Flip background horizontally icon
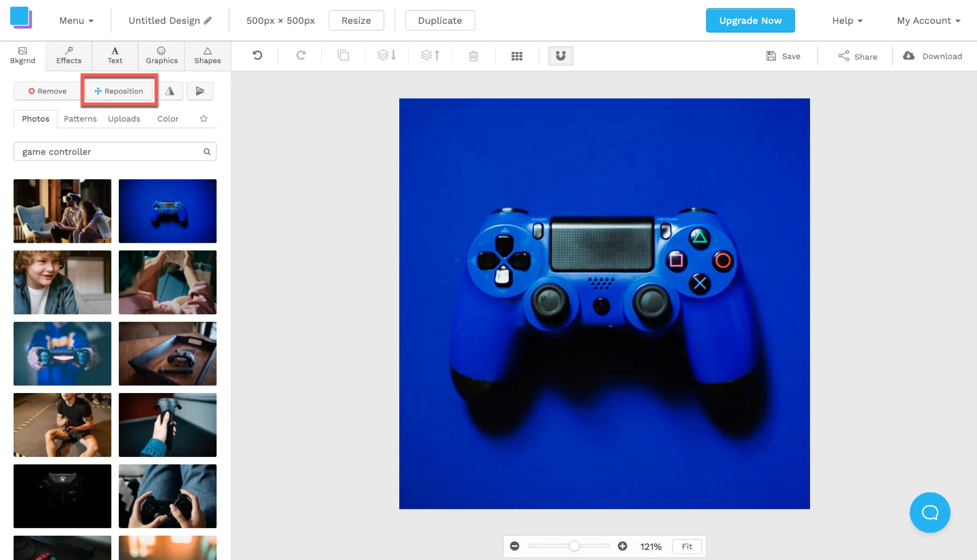Image resolution: width=977 pixels, height=560 pixels. 170,91
